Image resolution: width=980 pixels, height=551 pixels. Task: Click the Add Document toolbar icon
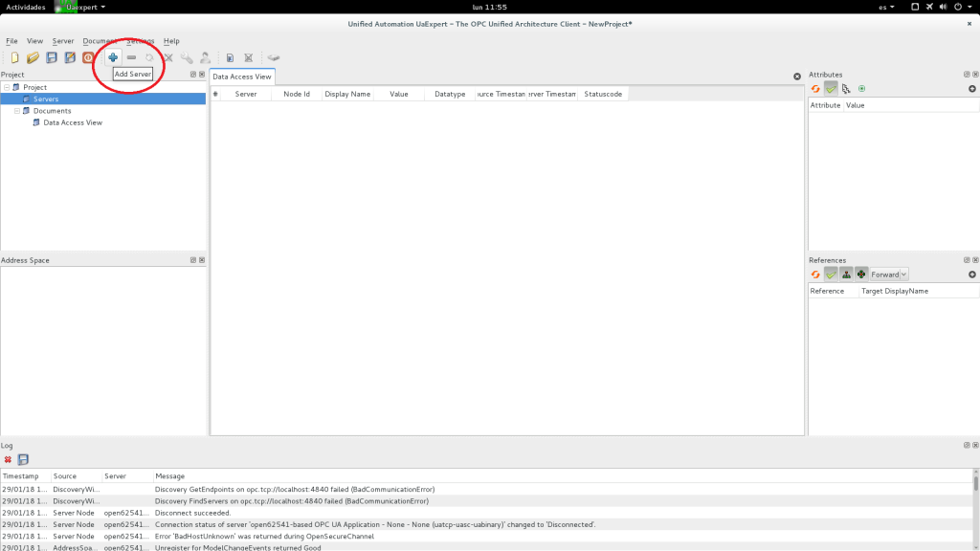pos(230,57)
